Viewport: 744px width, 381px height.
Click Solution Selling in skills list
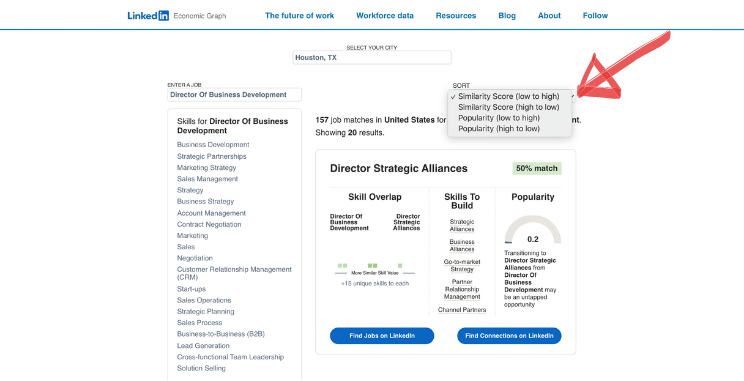[201, 368]
